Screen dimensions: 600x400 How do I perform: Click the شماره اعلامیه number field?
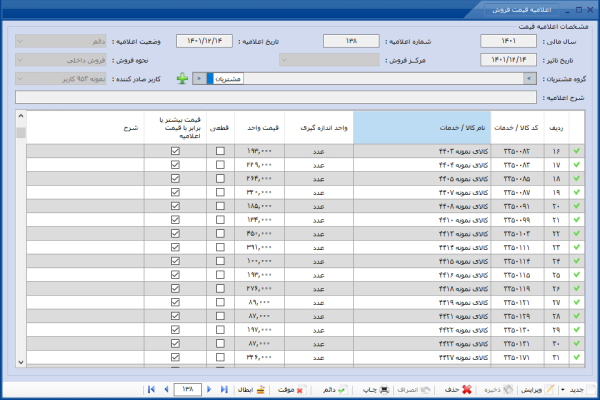[351, 41]
